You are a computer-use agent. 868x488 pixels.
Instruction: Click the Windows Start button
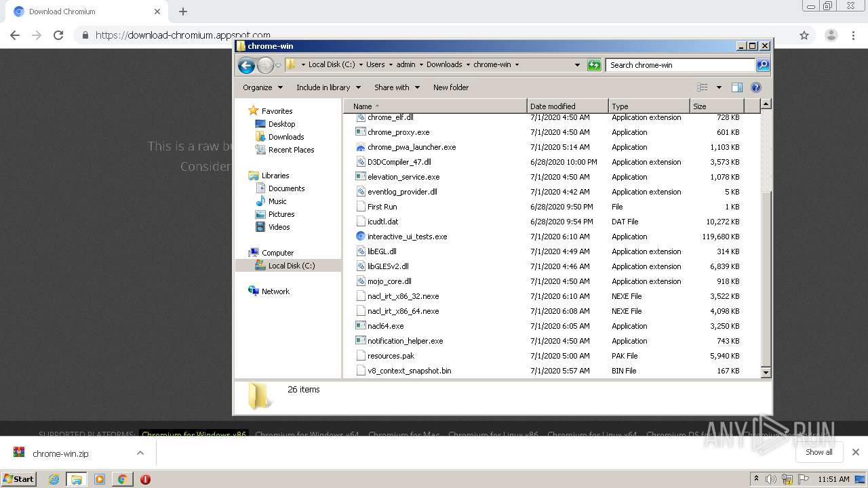pyautogui.click(x=19, y=479)
